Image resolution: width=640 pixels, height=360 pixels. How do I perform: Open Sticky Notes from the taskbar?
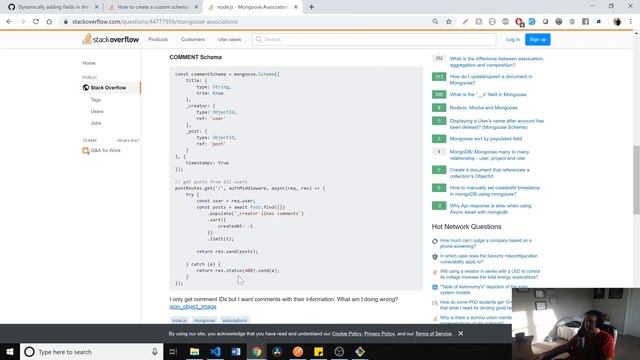318,351
